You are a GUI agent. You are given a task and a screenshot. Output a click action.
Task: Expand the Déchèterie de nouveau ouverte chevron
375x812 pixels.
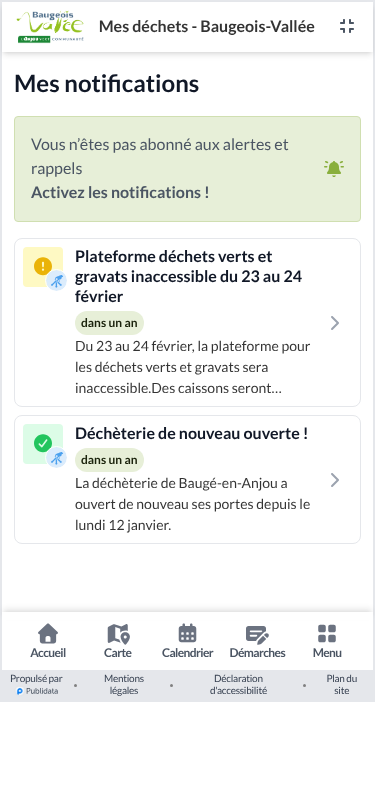(335, 480)
